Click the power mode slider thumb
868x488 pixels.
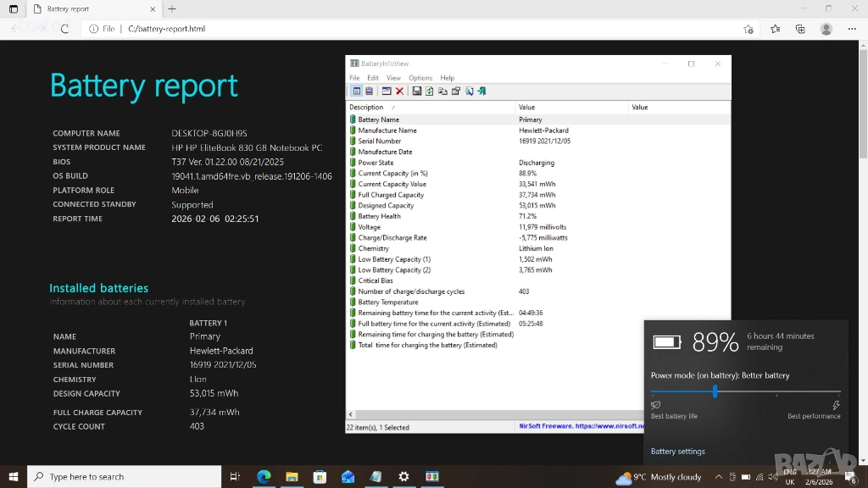pos(715,391)
